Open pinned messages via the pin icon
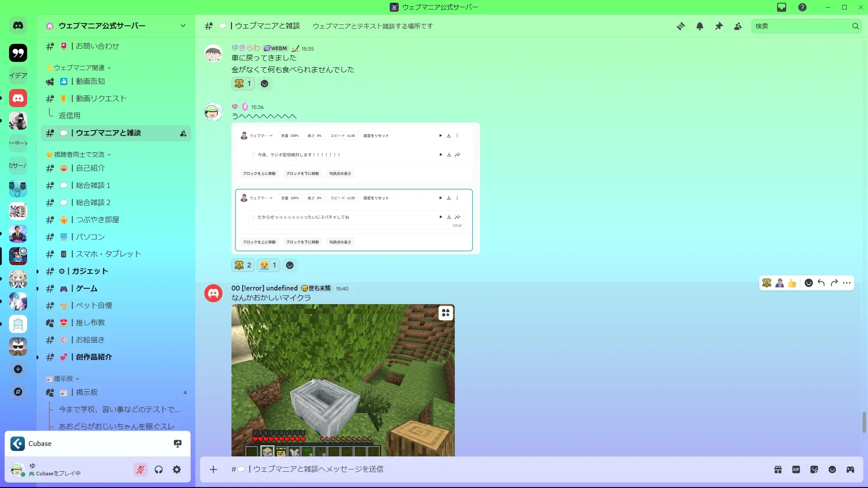Screen dimensions: 868x488 coord(719,26)
